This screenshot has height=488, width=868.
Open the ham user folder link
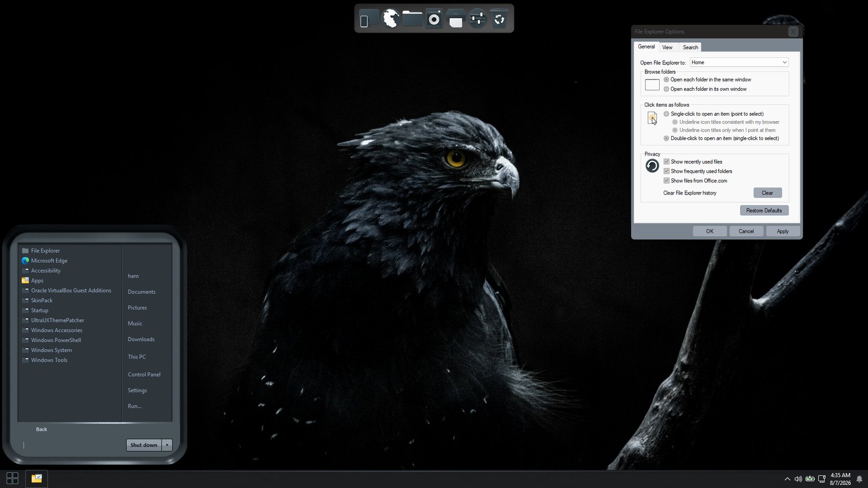tap(133, 276)
